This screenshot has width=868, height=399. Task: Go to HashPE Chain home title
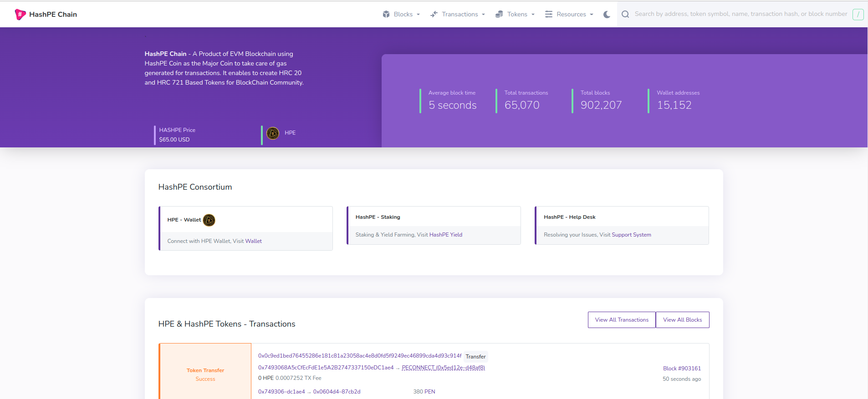pyautogui.click(x=53, y=15)
